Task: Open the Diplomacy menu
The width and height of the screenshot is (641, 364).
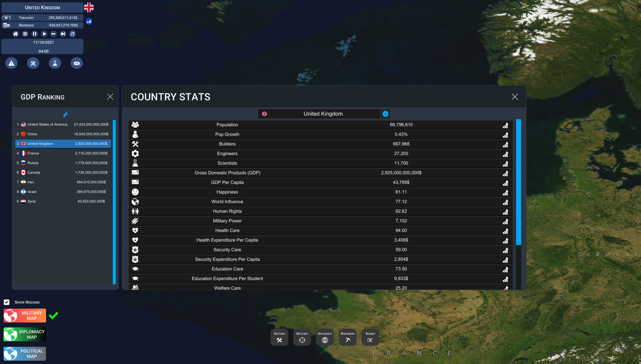Action: [x=325, y=337]
